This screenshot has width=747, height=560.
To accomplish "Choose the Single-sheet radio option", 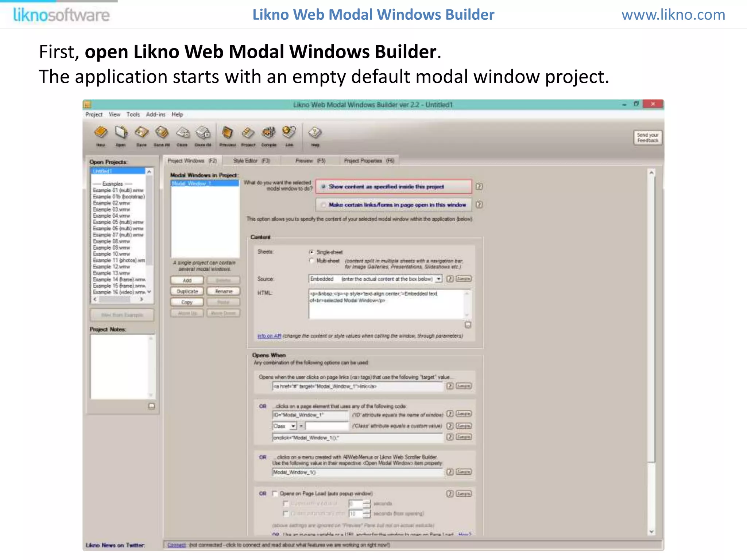I will (x=312, y=252).
